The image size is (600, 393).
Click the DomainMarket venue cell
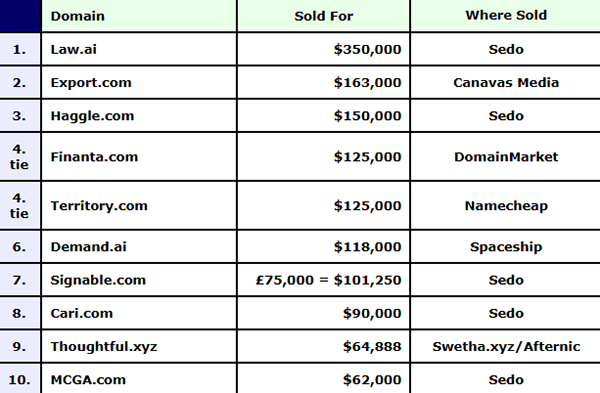pyautogui.click(x=505, y=157)
